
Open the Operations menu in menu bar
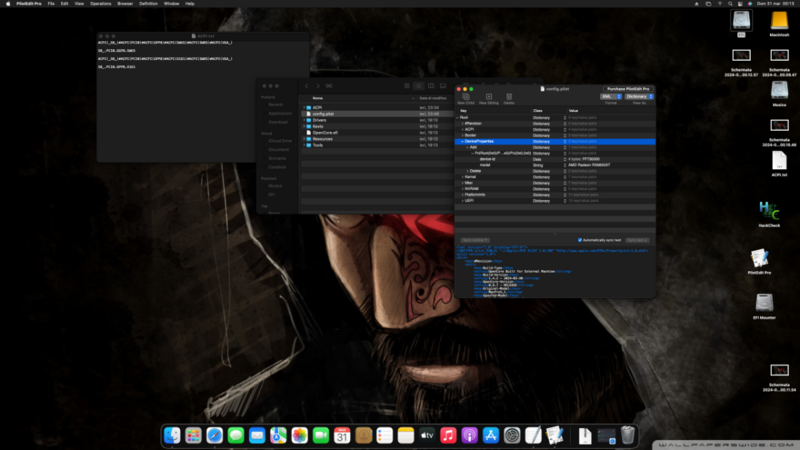(101, 4)
